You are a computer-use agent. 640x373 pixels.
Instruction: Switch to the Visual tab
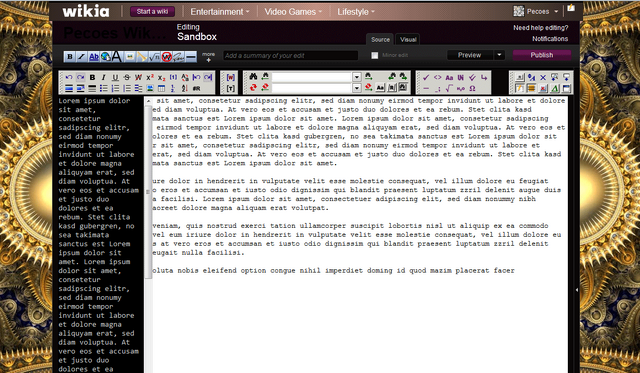(408, 40)
